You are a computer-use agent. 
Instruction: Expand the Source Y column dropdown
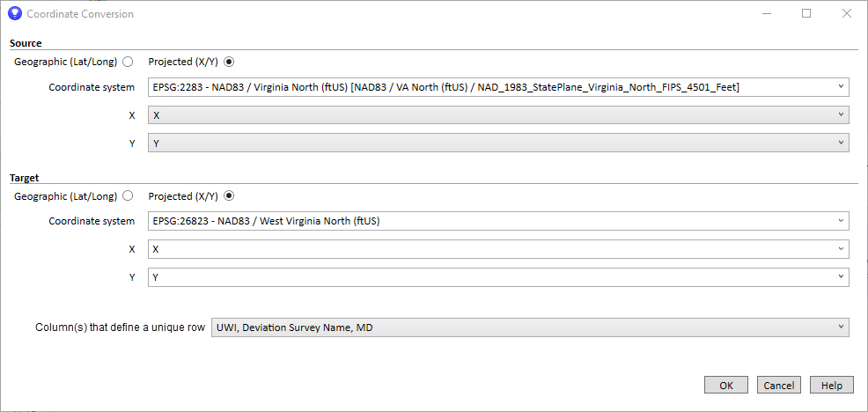click(x=842, y=143)
